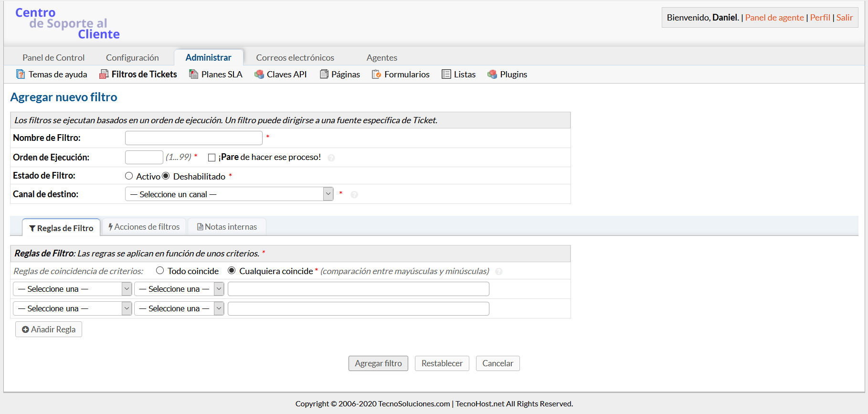The height and width of the screenshot is (414, 868).
Task: Click the Listas icon
Action: tap(446, 74)
